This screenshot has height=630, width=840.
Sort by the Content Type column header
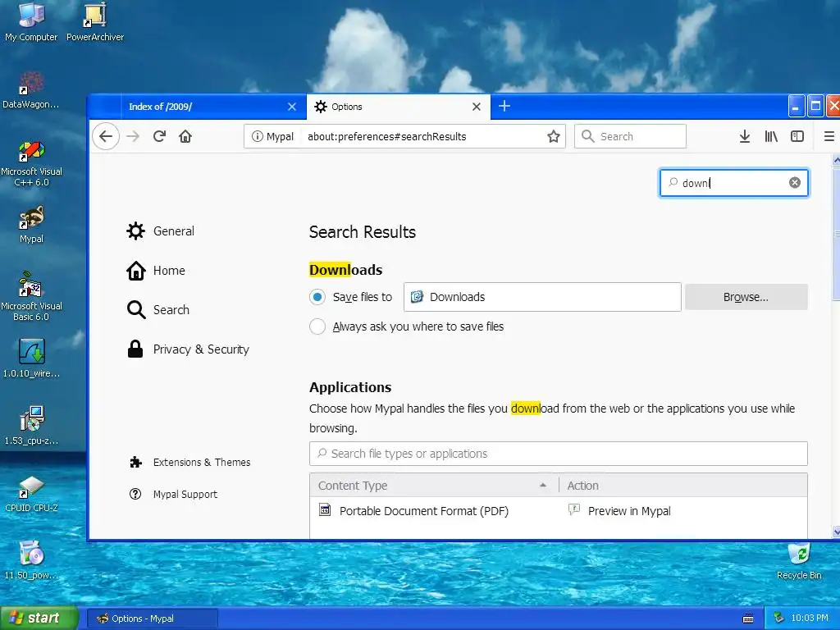434,486
